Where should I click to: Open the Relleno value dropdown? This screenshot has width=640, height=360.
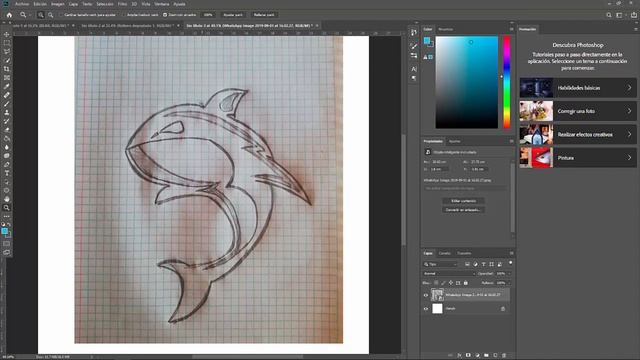(x=509, y=282)
